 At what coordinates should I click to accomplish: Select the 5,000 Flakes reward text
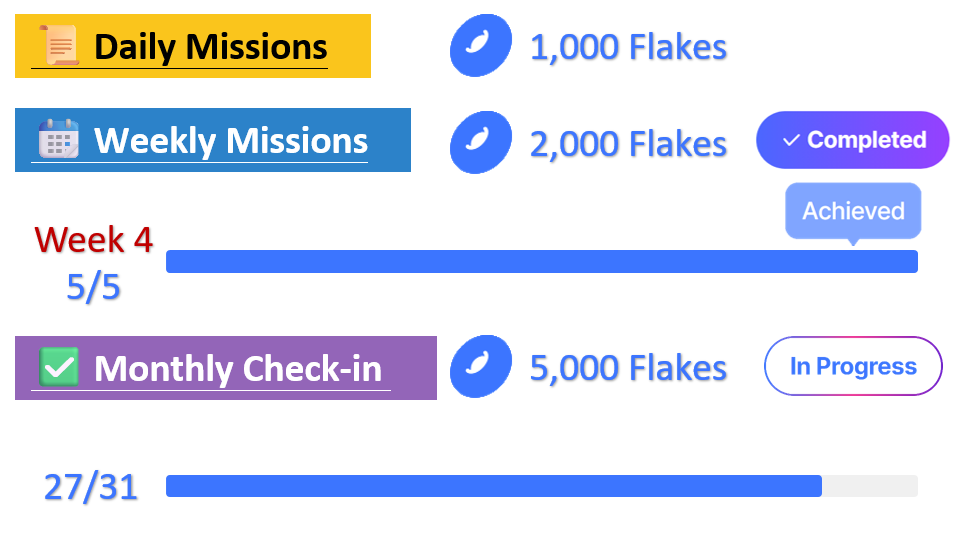[x=628, y=368]
